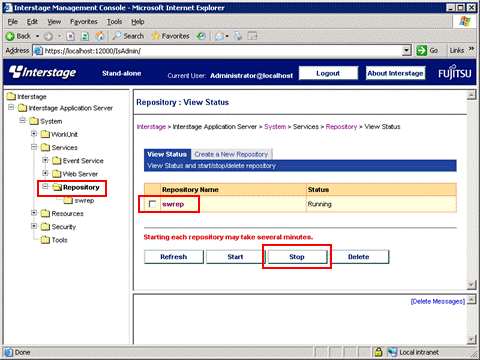Viewport: 480px width, 360px height.
Task: Tick the swrep repository checkbox
Action: [152, 204]
